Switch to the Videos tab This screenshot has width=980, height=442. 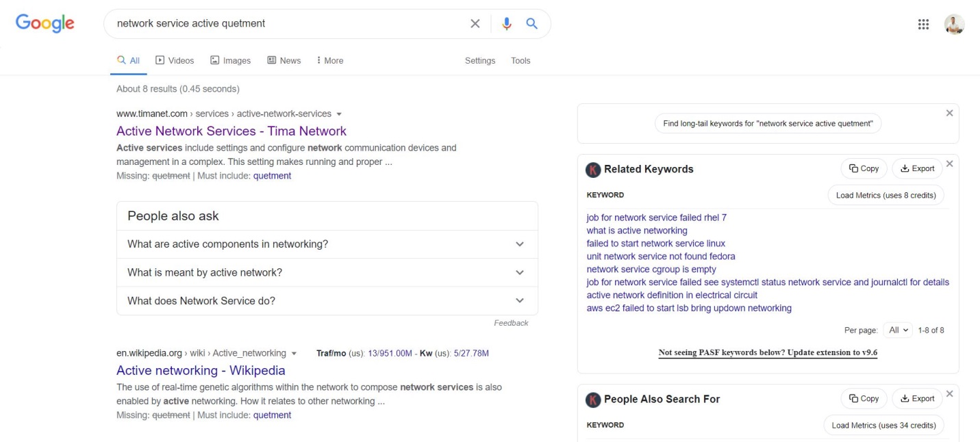pos(175,61)
